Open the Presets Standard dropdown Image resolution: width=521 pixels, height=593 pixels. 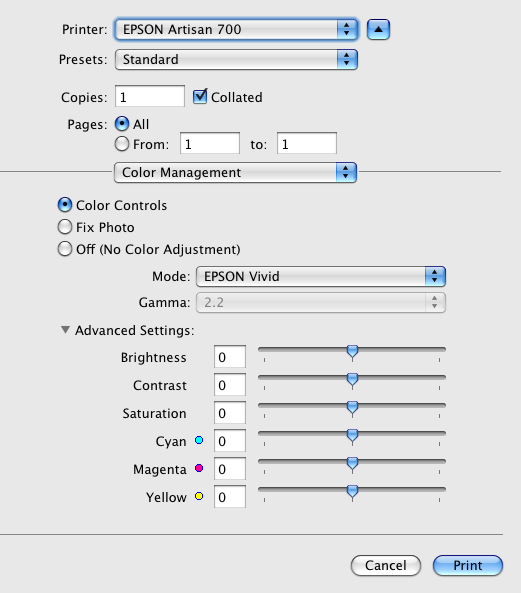point(236,59)
